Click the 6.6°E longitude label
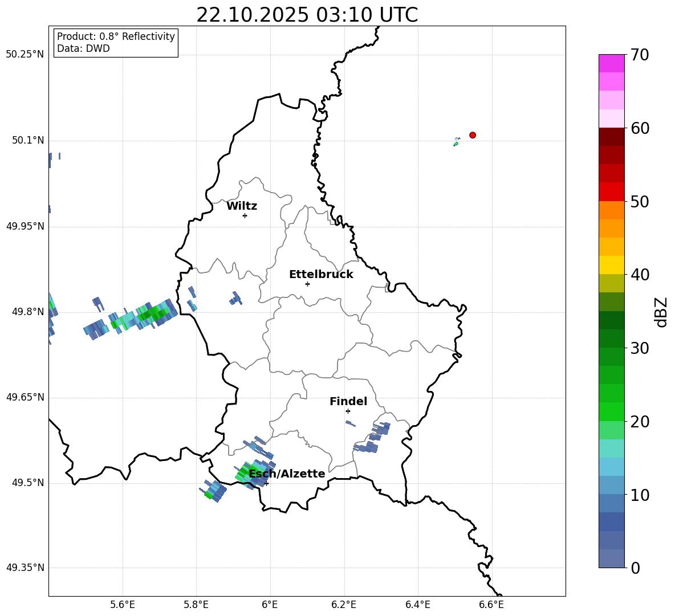 (491, 605)
